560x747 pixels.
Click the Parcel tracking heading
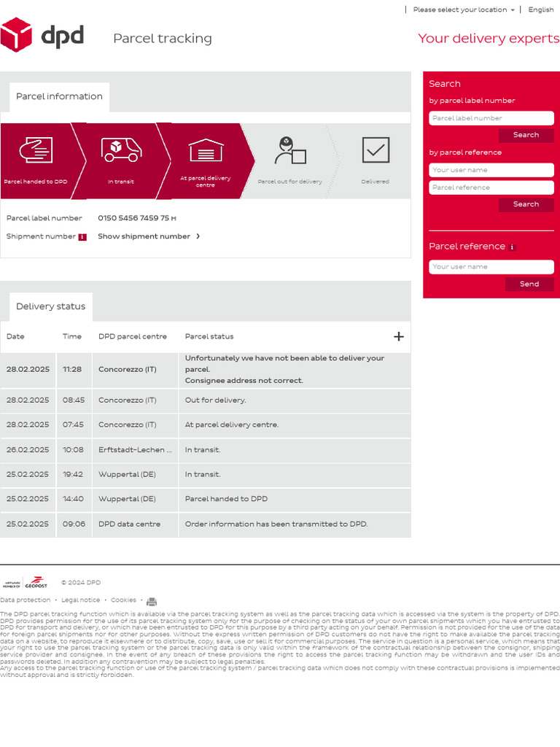163,39
